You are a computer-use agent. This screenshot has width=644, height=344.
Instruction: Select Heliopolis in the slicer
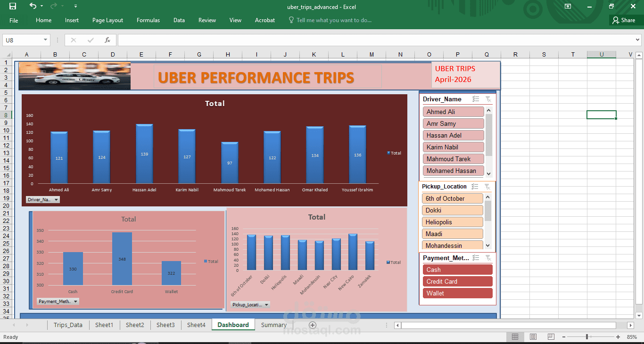(453, 222)
